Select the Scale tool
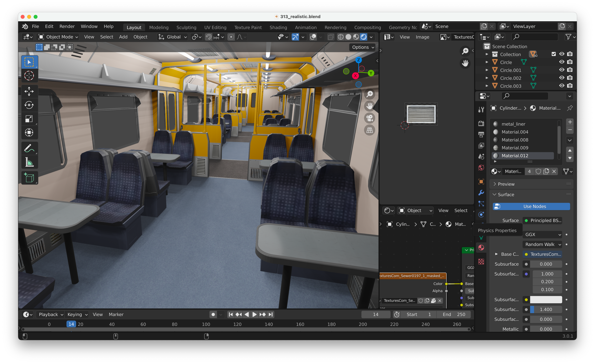 (29, 119)
